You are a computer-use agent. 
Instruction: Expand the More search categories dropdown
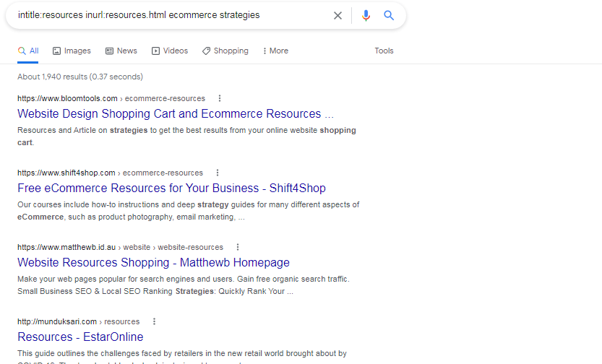(275, 51)
